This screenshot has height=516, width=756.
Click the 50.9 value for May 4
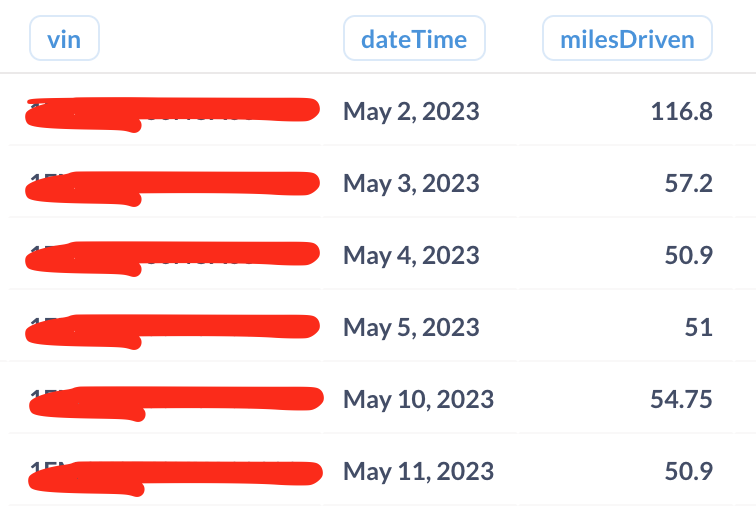point(688,255)
